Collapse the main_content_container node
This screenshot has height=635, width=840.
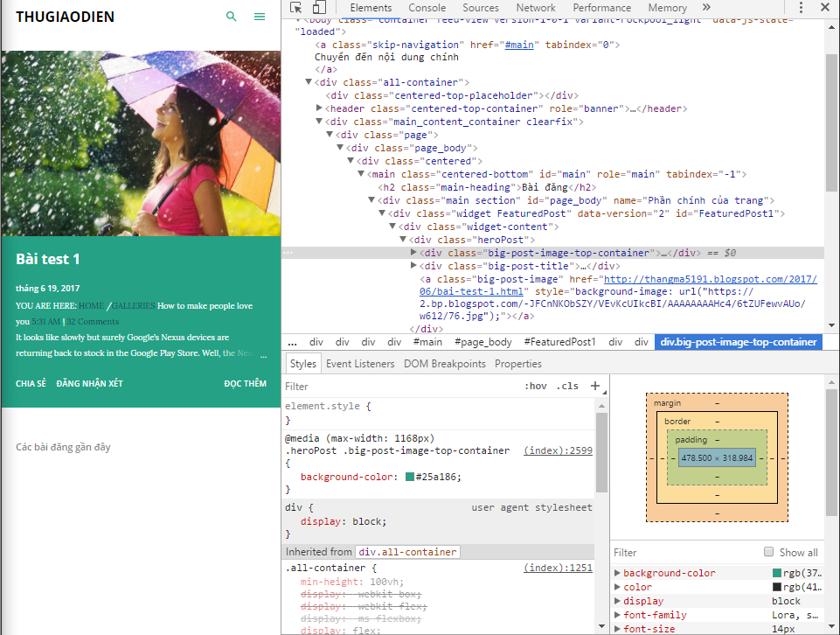(319, 122)
